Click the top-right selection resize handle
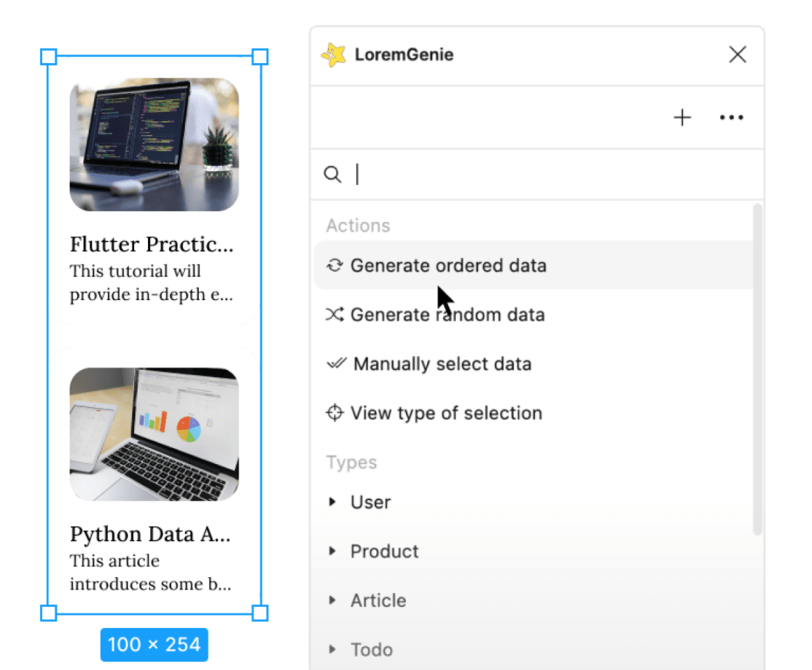Viewport: 812px width, 670px height. pyautogui.click(x=260, y=57)
